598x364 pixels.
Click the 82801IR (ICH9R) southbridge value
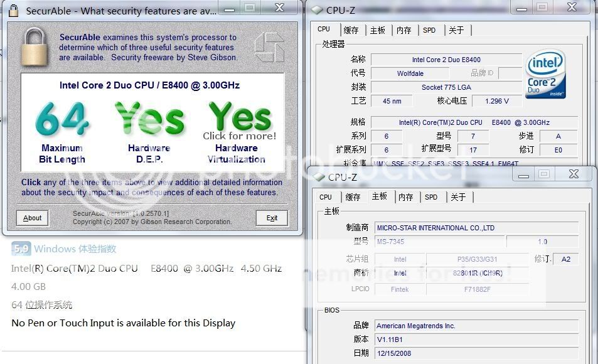click(x=477, y=273)
